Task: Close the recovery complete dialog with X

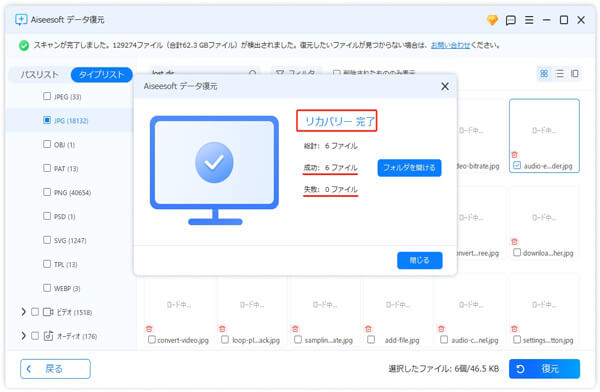Action: (x=445, y=86)
